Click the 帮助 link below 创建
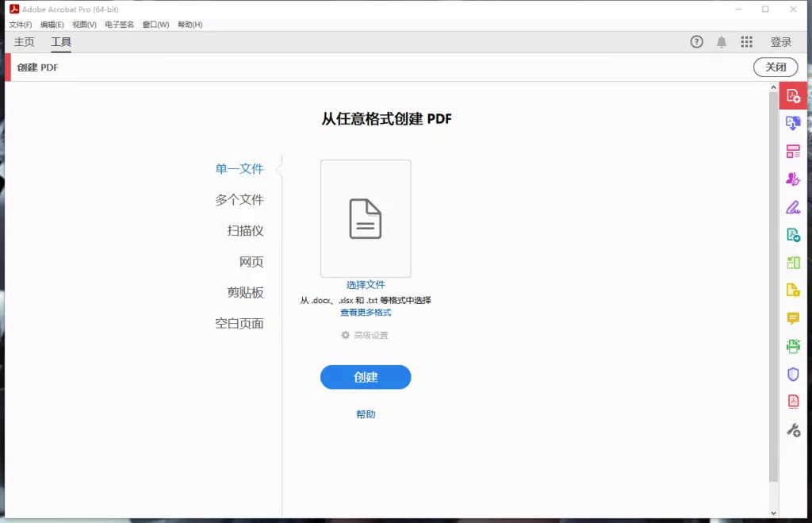The height and width of the screenshot is (523, 812). point(366,414)
